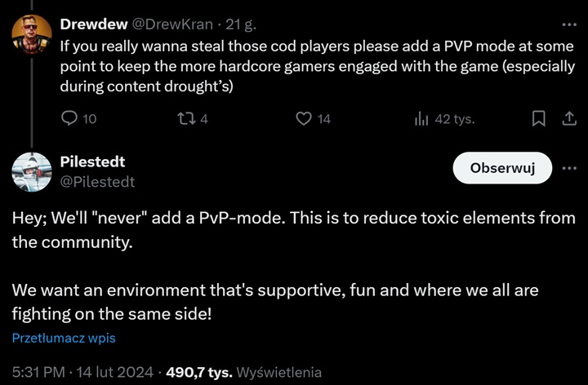Click the @Pilestedt handle
The height and width of the screenshot is (385, 588).
97,181
